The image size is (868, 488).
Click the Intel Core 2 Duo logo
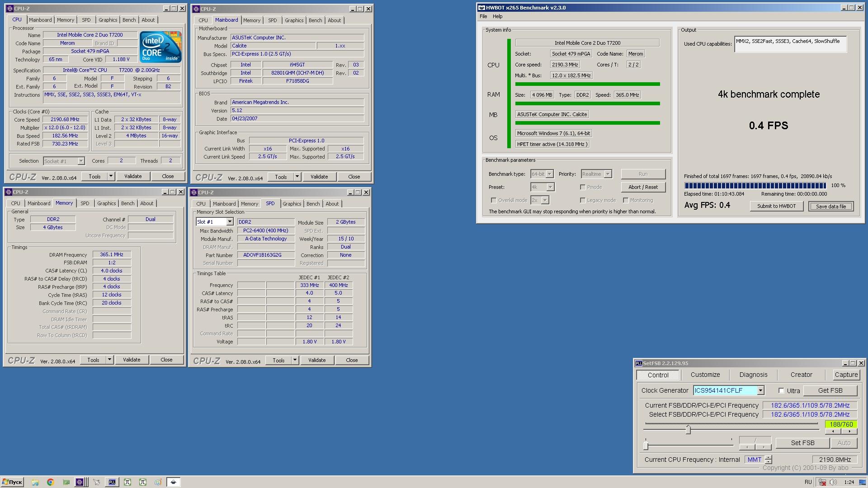160,47
